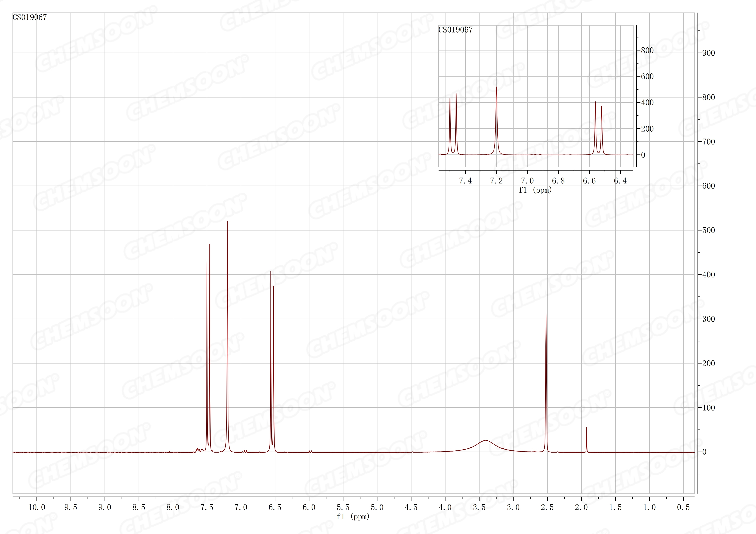The height and width of the screenshot is (534, 756).
Task: Select the 200 intensity label on main y-axis
Action: click(709, 363)
